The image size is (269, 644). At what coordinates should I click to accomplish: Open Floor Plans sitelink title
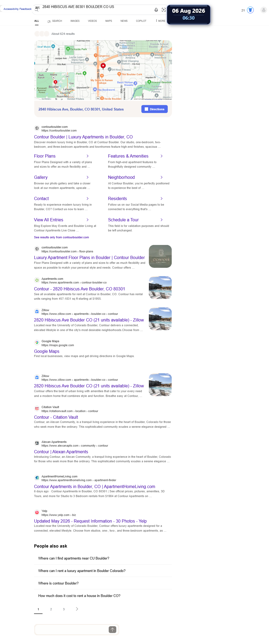[x=45, y=156]
